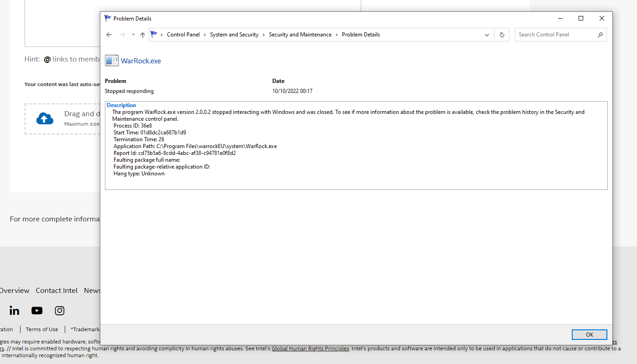Click the flag icon in the address bar
Viewport: 637px width, 364px height.
coord(155,34)
